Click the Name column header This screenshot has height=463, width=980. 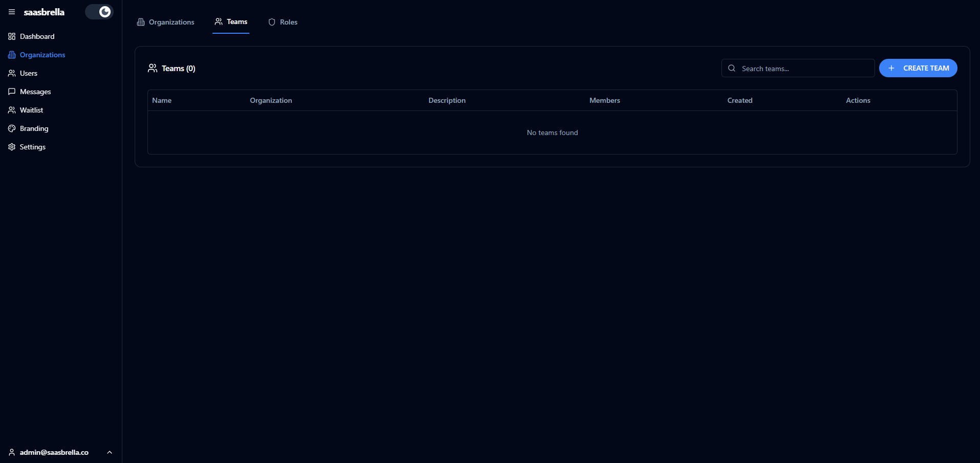(x=162, y=100)
